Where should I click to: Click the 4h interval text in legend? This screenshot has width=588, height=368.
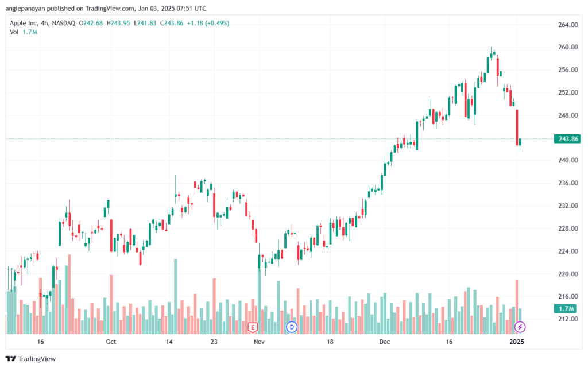[45, 23]
